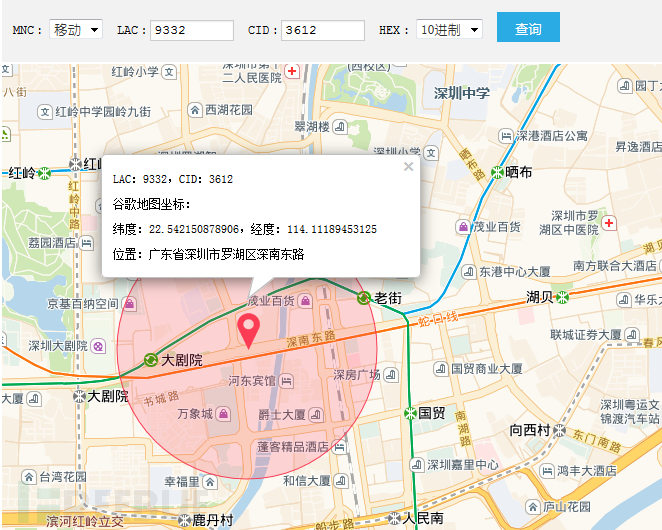Click the 蛇口线 metro line label

point(438,318)
